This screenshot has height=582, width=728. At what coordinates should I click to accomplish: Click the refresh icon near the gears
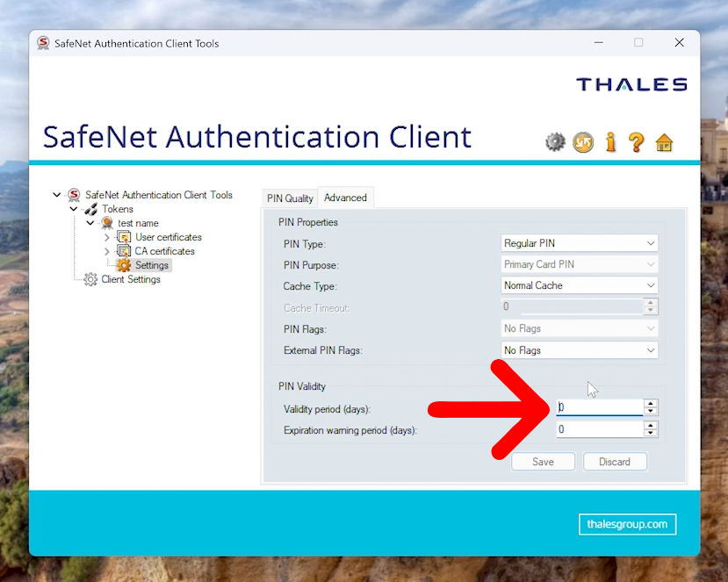tap(583, 141)
